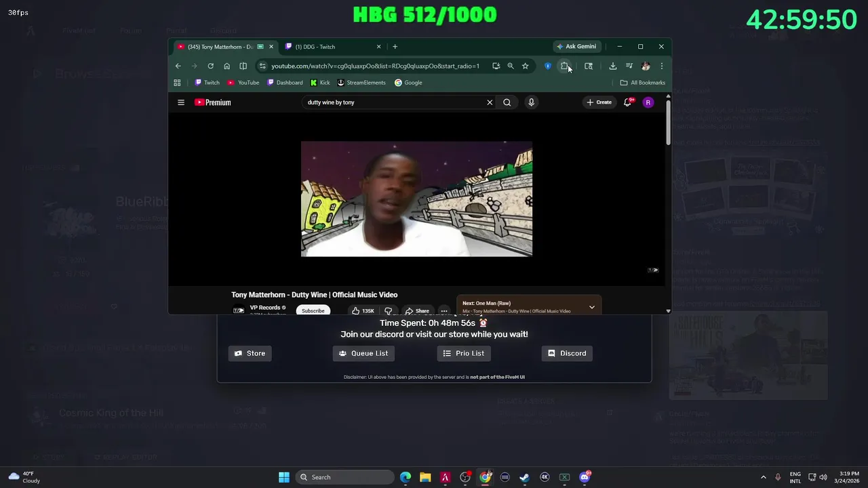Viewport: 868px width, 488px height.
Task: Open Microsoft Edge from taskbar
Action: point(406,477)
